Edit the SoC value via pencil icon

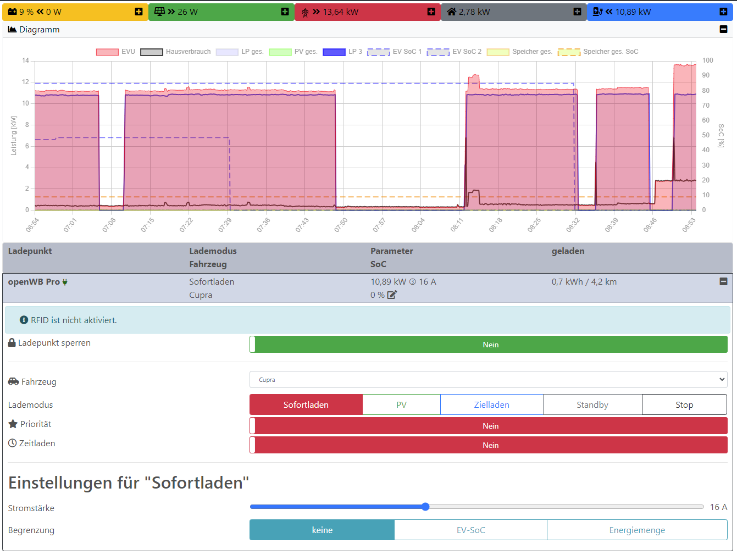[392, 295]
